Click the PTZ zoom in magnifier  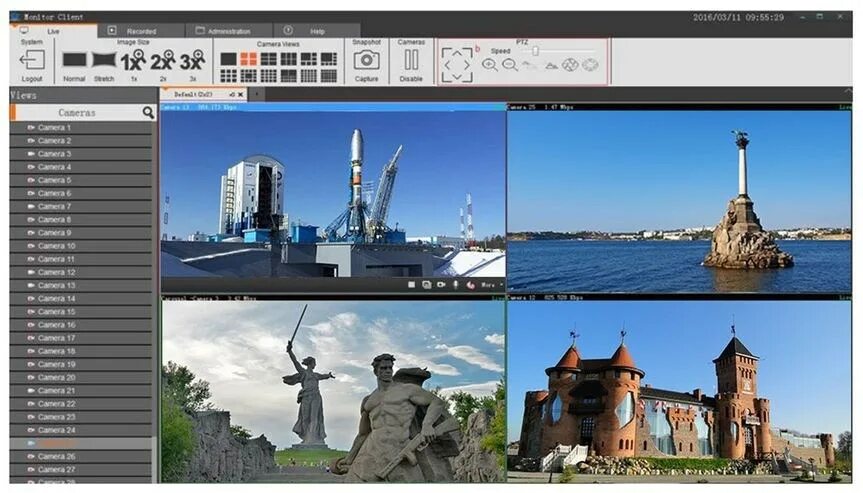point(489,65)
